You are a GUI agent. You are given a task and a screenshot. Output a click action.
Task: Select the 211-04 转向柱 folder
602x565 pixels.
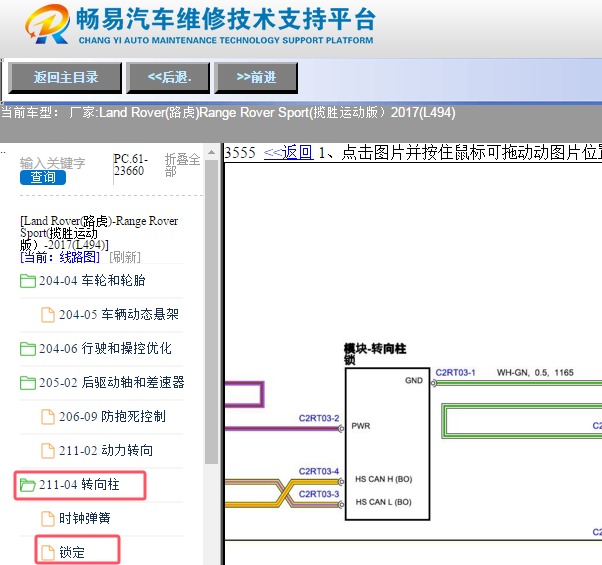(79, 485)
